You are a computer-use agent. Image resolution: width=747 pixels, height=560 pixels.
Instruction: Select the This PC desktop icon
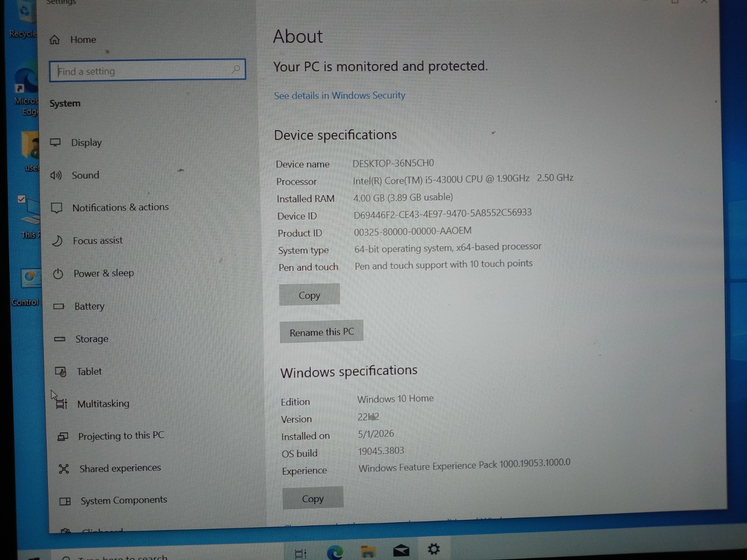point(29,217)
